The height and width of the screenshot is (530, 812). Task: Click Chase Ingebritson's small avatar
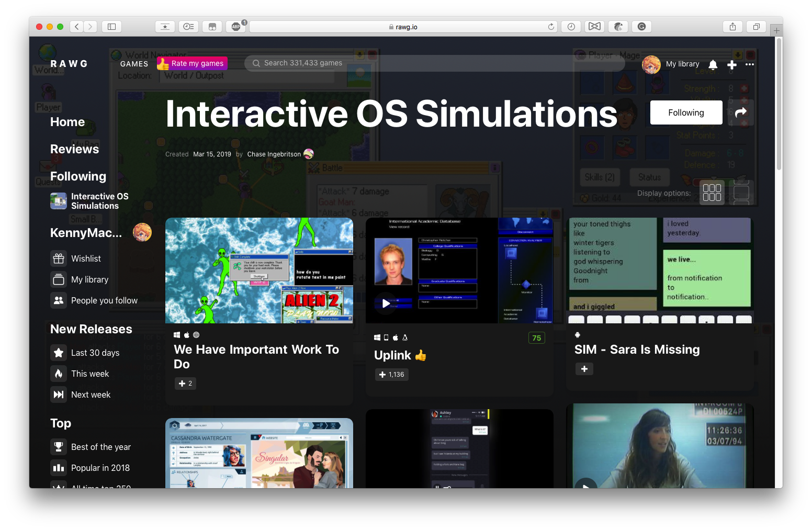(x=309, y=154)
